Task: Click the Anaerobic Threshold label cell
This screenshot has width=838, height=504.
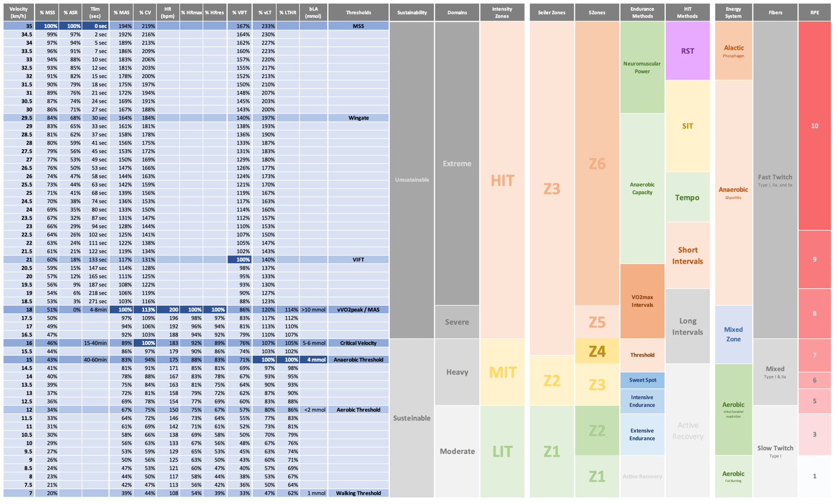Action: 358,360
